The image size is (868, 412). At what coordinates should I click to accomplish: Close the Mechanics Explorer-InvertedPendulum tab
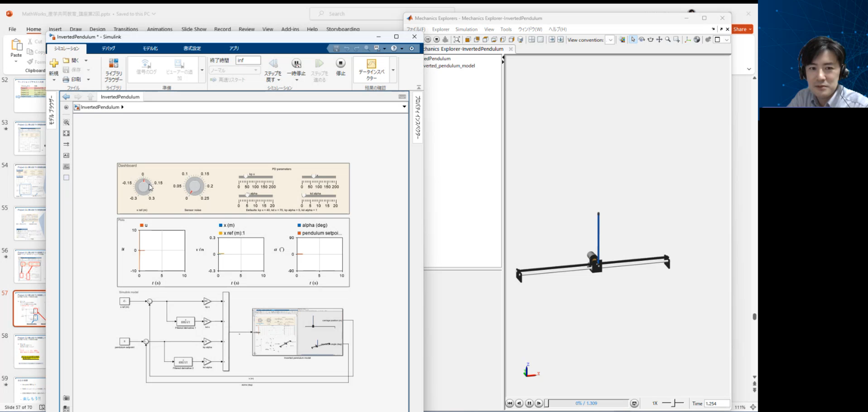511,49
